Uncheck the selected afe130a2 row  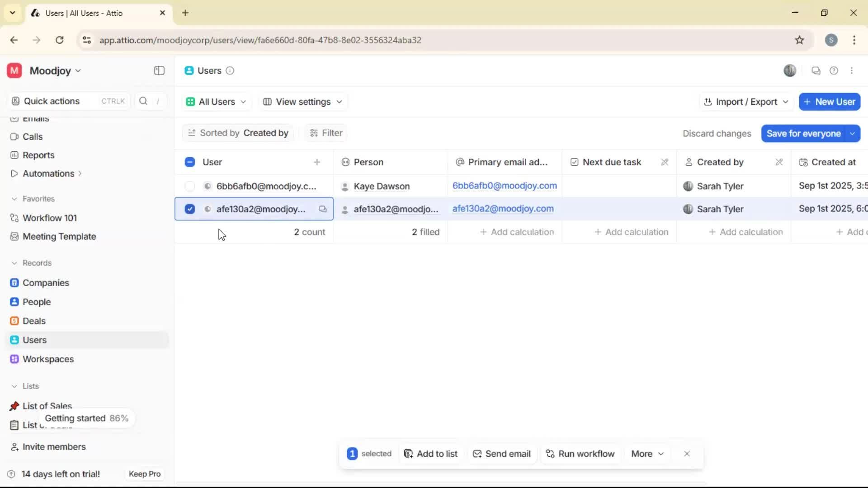tap(189, 209)
